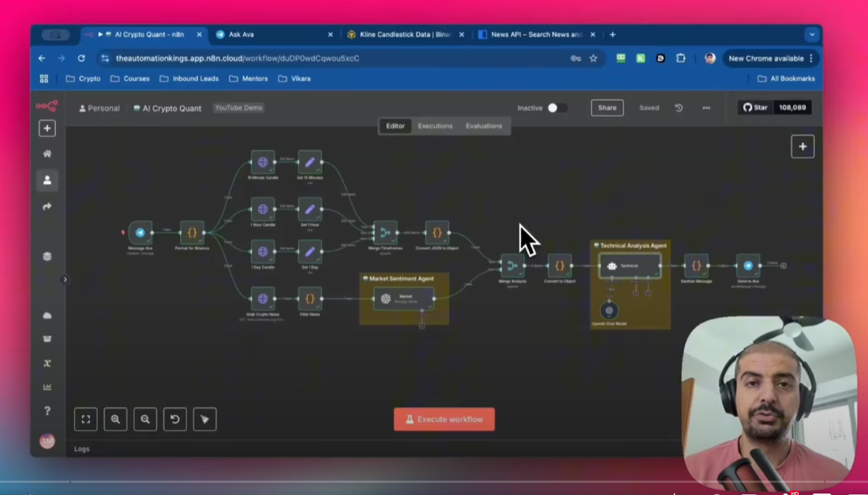Open the more options ellipsis next to Saved
Screen dimensions: 868x495
point(706,107)
